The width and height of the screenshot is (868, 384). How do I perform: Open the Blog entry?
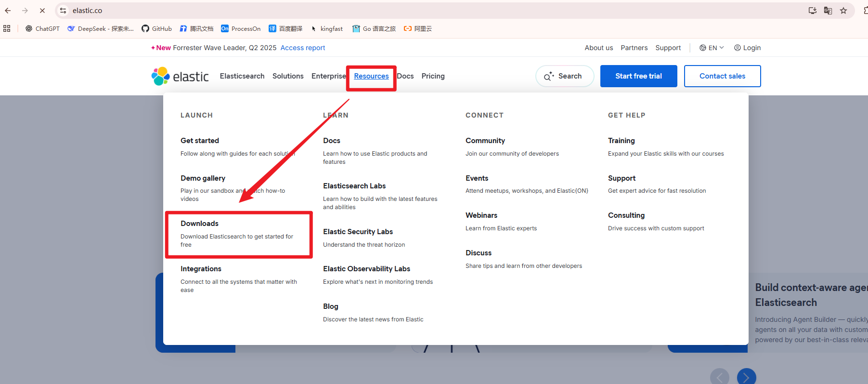click(x=331, y=306)
